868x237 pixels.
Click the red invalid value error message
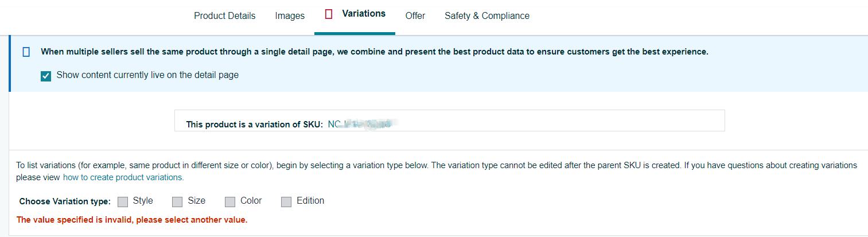click(x=132, y=220)
